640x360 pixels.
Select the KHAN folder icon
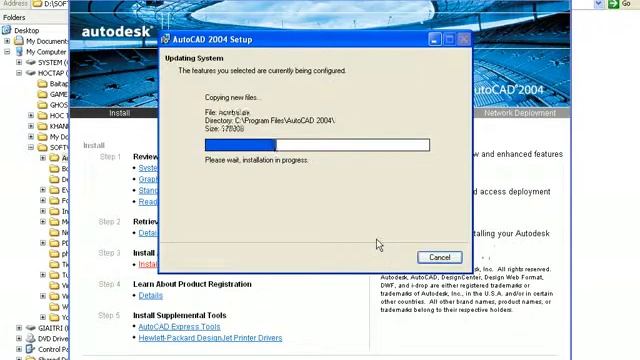tap(42, 126)
